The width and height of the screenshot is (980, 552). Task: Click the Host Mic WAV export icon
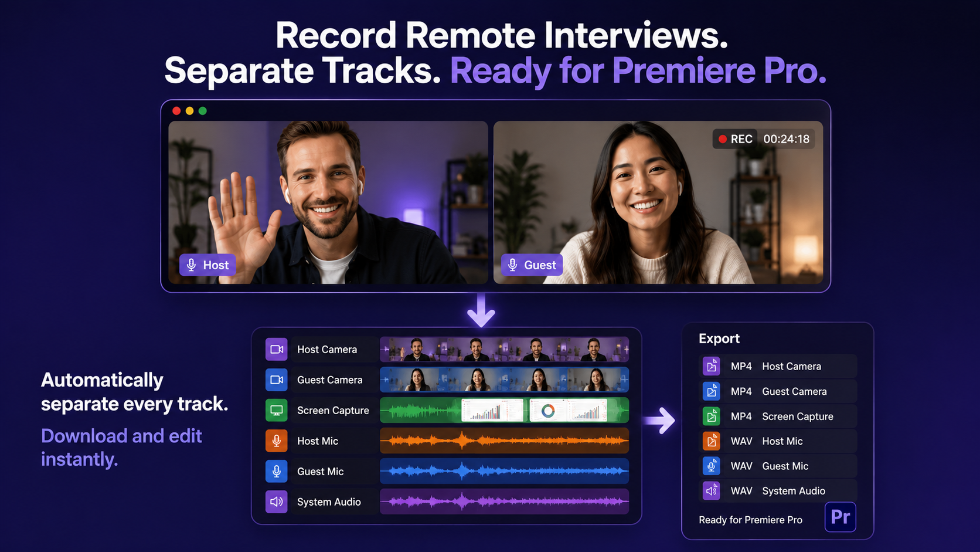pos(711,441)
